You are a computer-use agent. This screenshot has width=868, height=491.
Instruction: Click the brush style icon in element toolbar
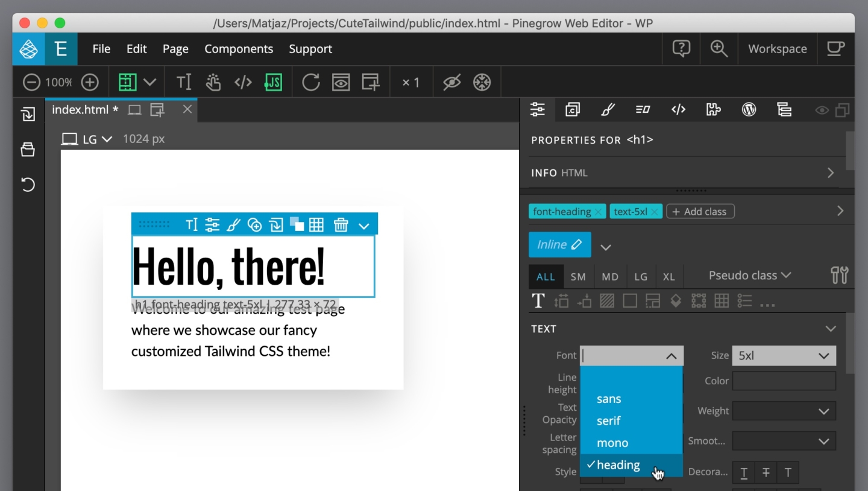pos(233,225)
